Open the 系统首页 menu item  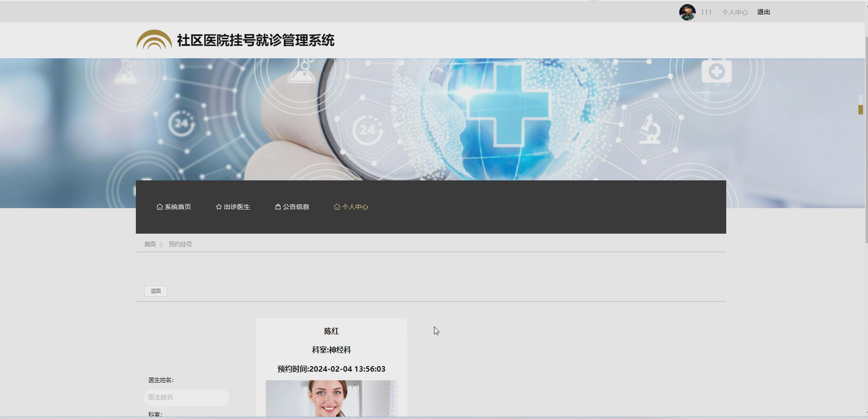pyautogui.click(x=174, y=207)
